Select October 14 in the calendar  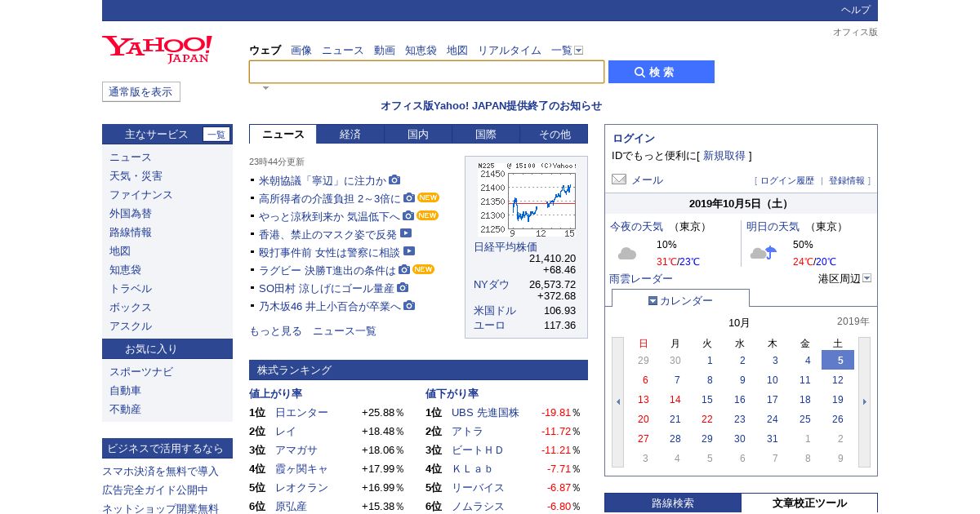tap(675, 400)
